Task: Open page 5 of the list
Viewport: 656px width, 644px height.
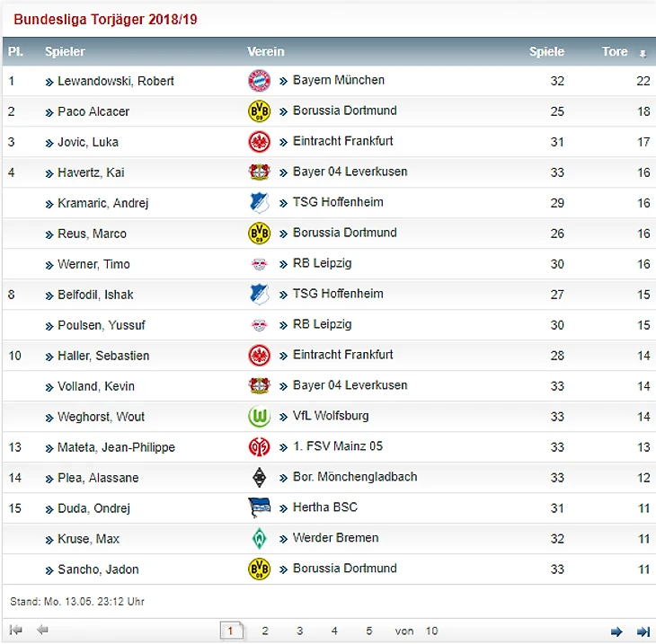Action: click(x=369, y=631)
